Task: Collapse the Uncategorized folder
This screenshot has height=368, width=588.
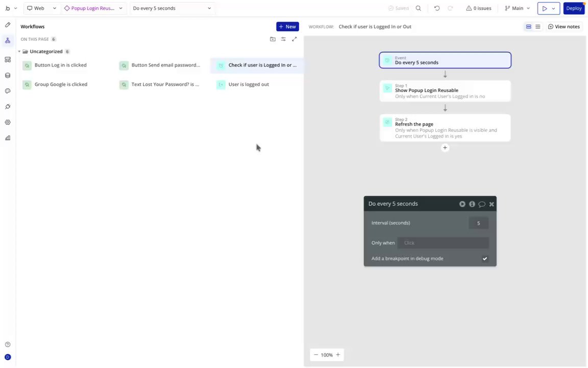Action: [19, 52]
